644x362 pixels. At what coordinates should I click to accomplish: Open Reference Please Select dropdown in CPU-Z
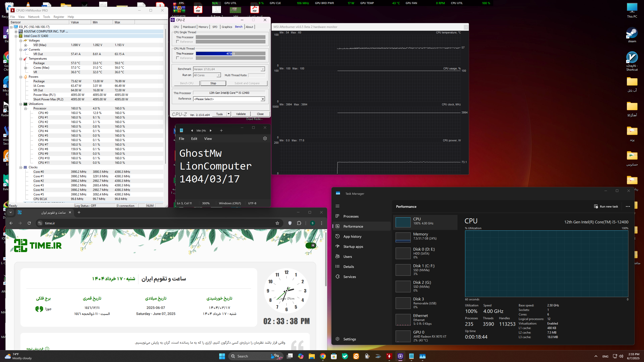pos(262,99)
